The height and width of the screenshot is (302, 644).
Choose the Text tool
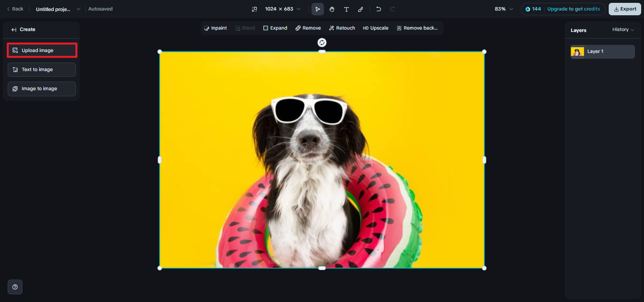pos(346,9)
